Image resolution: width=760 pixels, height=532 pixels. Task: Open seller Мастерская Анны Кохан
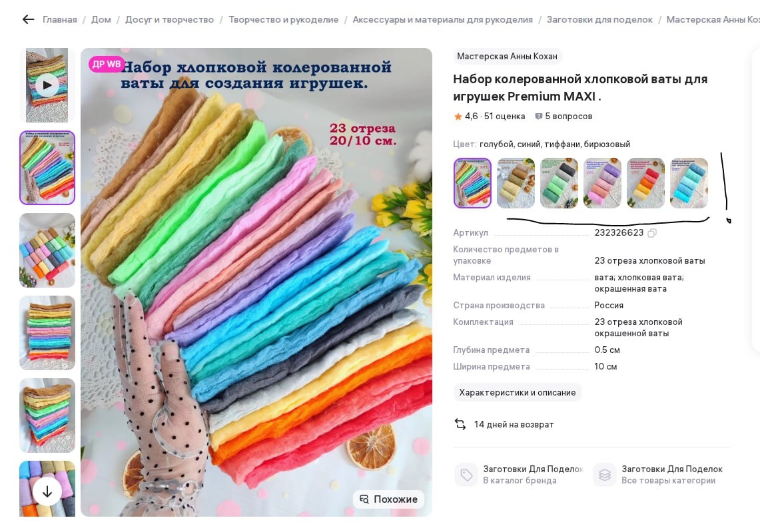coord(507,56)
